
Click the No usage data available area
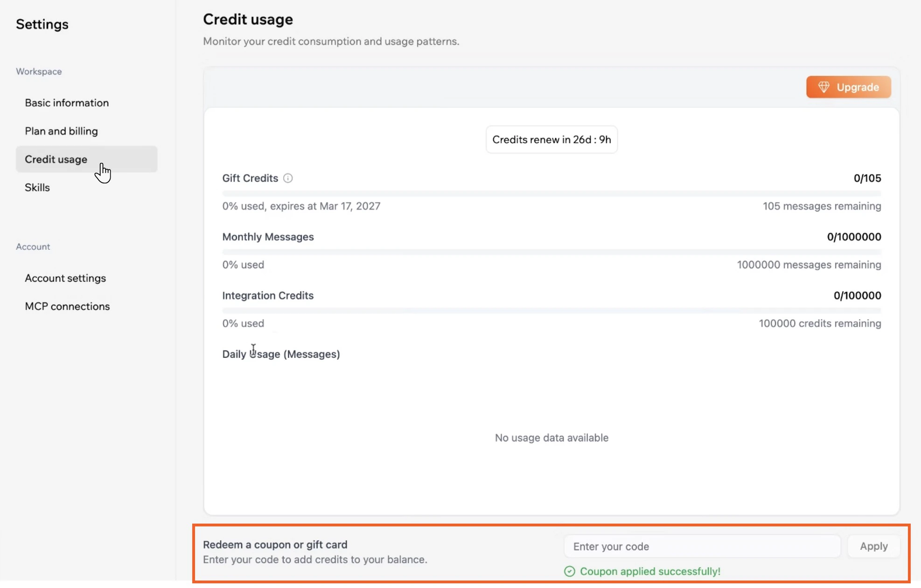click(551, 438)
